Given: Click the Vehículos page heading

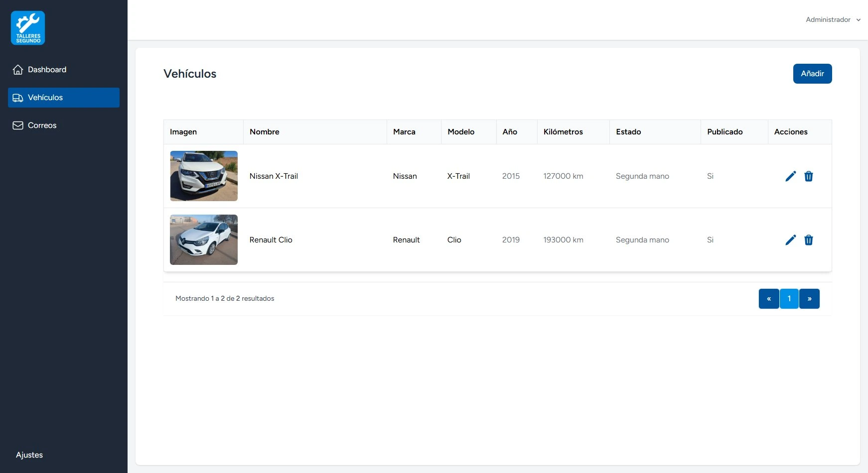Looking at the screenshot, I should 190,74.
